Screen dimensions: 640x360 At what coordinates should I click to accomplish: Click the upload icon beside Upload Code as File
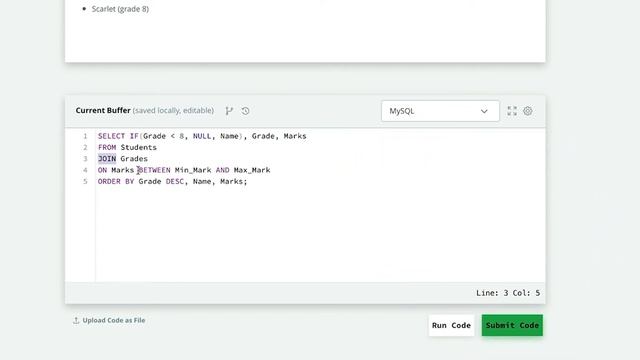(x=76, y=320)
